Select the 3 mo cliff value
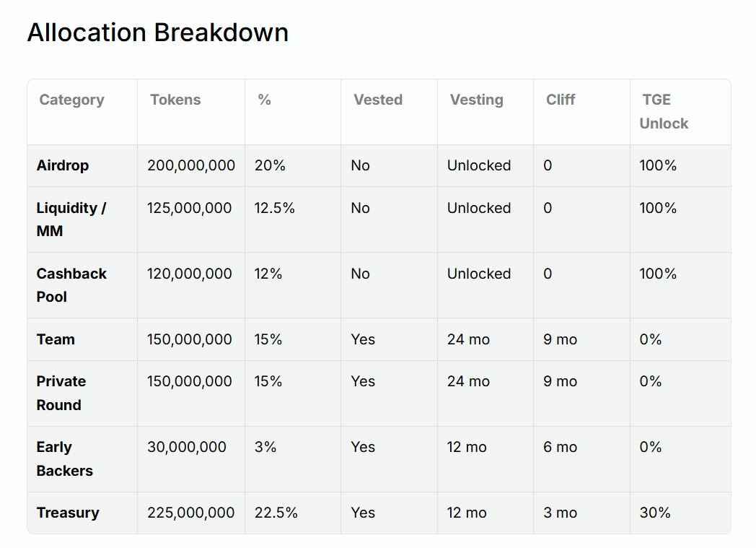 pyautogui.click(x=560, y=513)
